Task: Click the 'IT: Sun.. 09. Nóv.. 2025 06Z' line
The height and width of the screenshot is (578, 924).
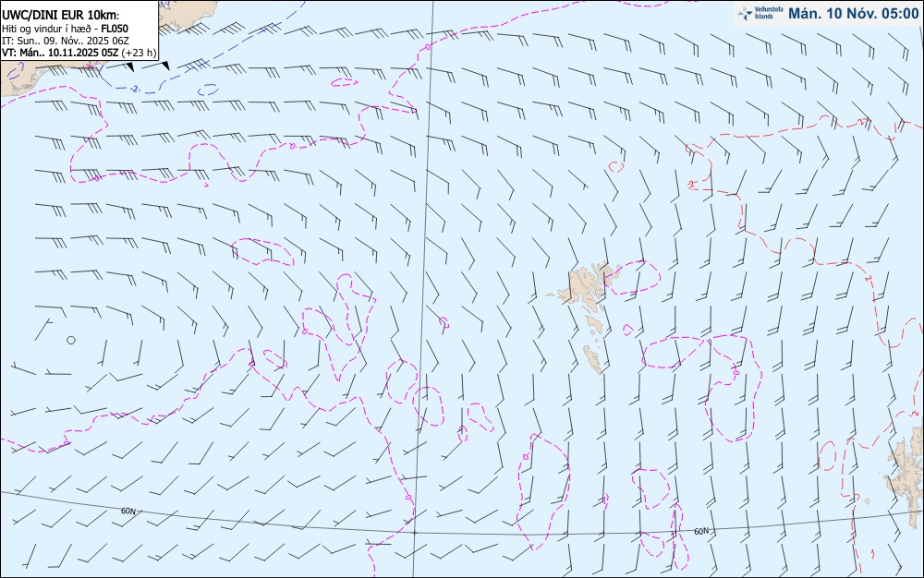Action: click(66, 41)
